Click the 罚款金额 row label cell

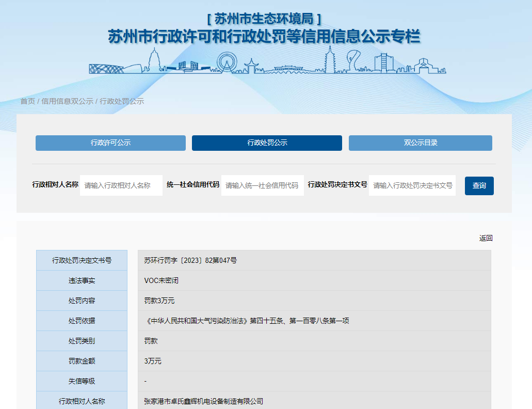click(82, 361)
